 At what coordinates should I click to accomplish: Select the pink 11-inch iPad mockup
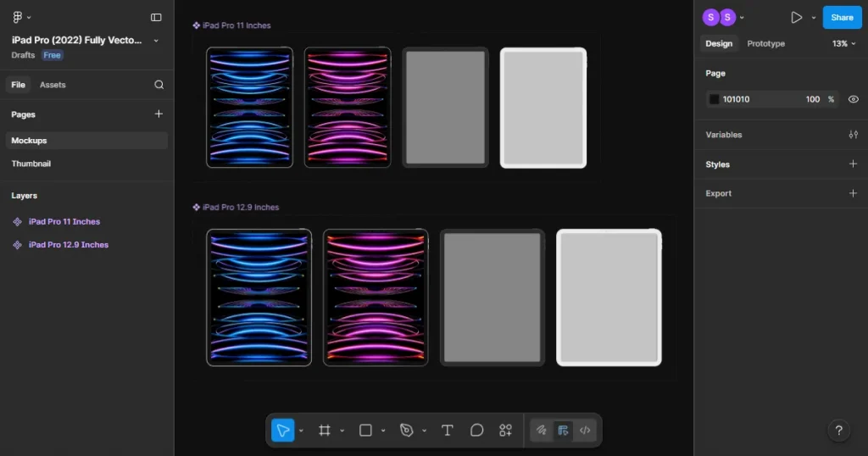[x=348, y=108]
